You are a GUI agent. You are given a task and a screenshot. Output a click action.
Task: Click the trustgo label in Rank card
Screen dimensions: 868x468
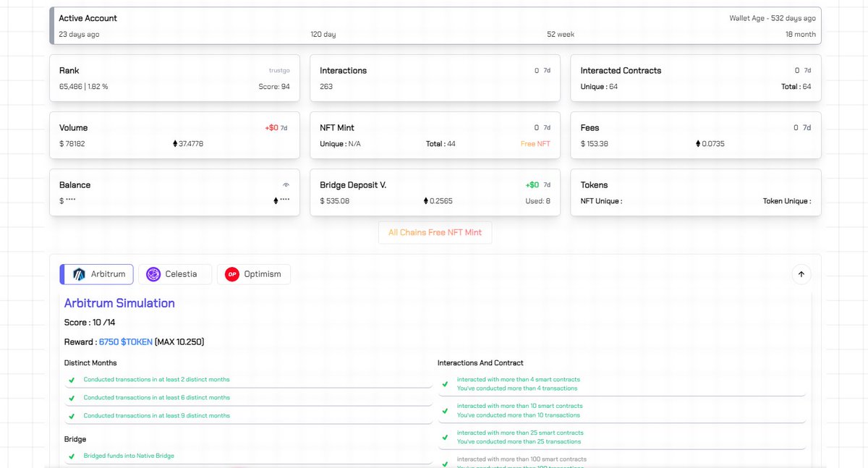(x=279, y=71)
